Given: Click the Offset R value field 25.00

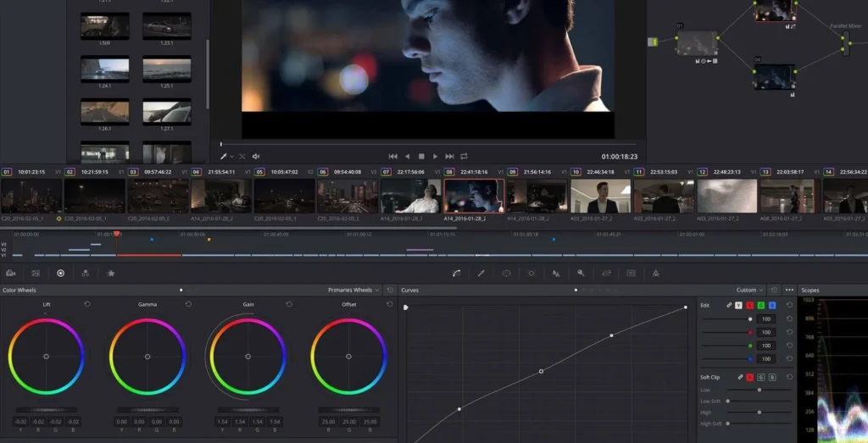Looking at the screenshot, I should click(x=328, y=422).
